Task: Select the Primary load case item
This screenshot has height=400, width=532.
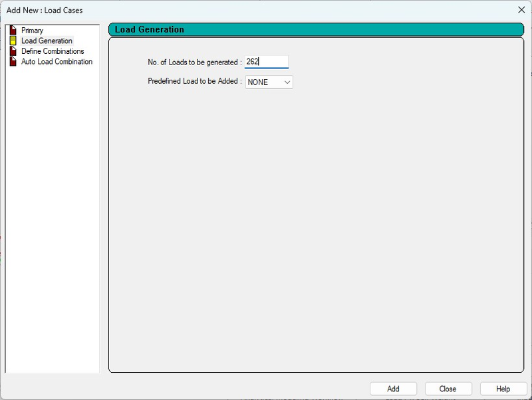Action: point(32,31)
